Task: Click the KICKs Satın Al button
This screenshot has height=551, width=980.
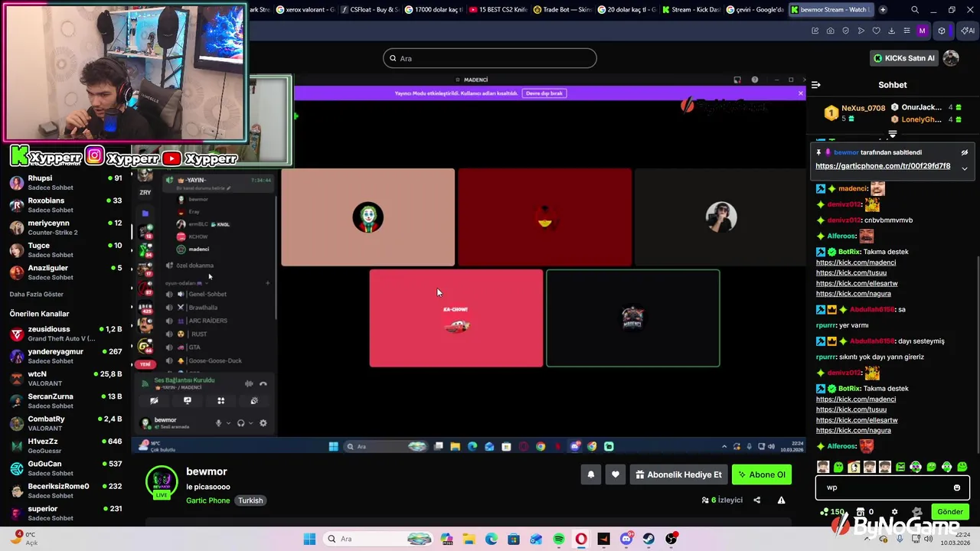Action: coord(904,58)
